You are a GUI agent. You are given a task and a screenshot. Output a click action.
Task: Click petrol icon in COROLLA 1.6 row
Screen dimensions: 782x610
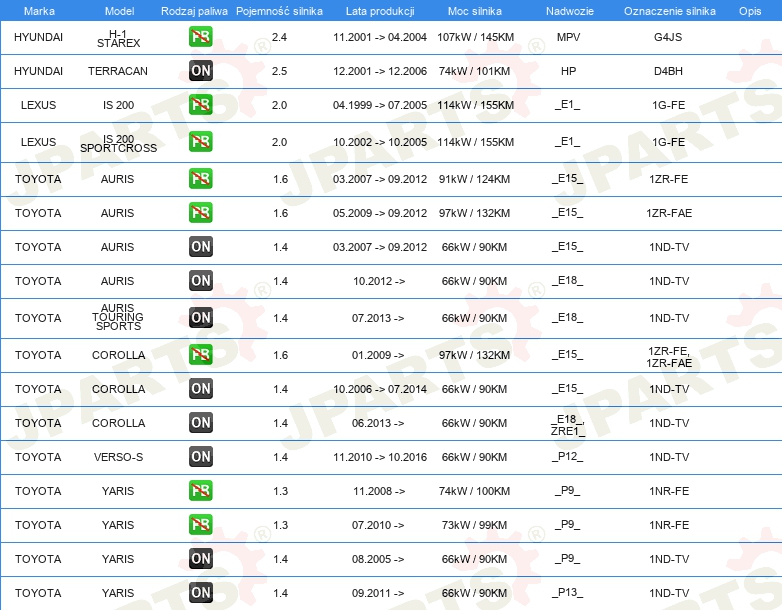200,354
